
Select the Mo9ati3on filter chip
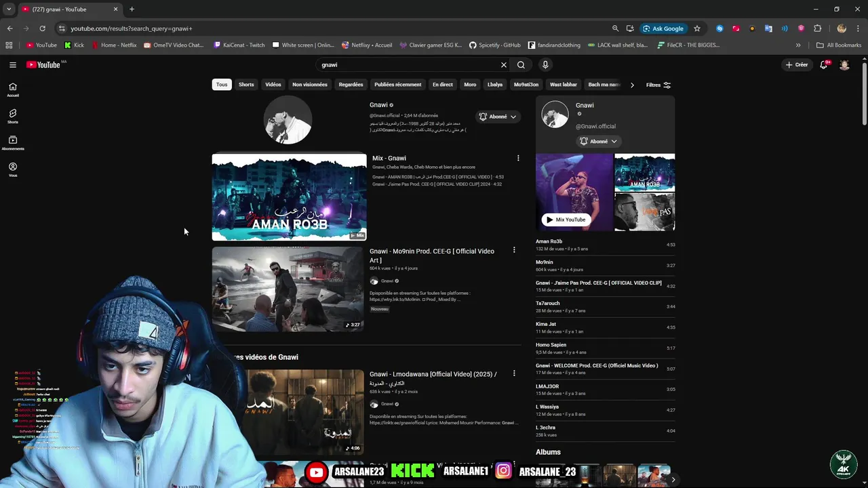[526, 85]
